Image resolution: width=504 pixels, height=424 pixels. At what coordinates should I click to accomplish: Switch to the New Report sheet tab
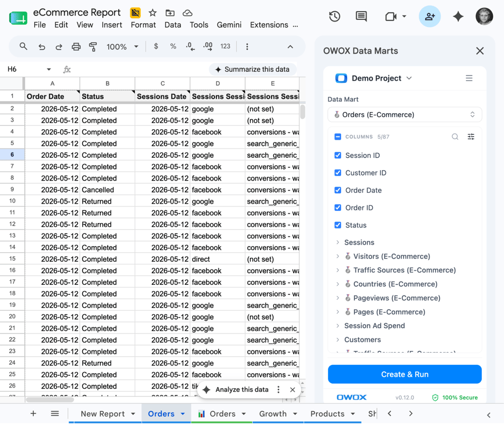point(108,414)
